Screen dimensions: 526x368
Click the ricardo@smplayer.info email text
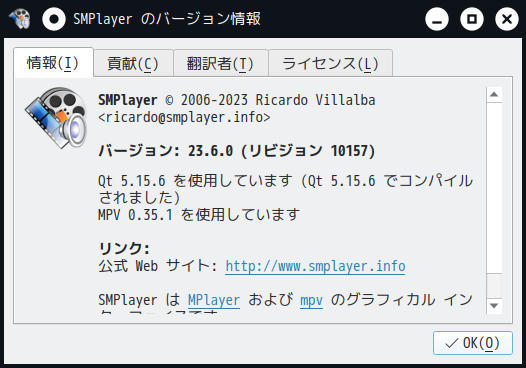184,117
